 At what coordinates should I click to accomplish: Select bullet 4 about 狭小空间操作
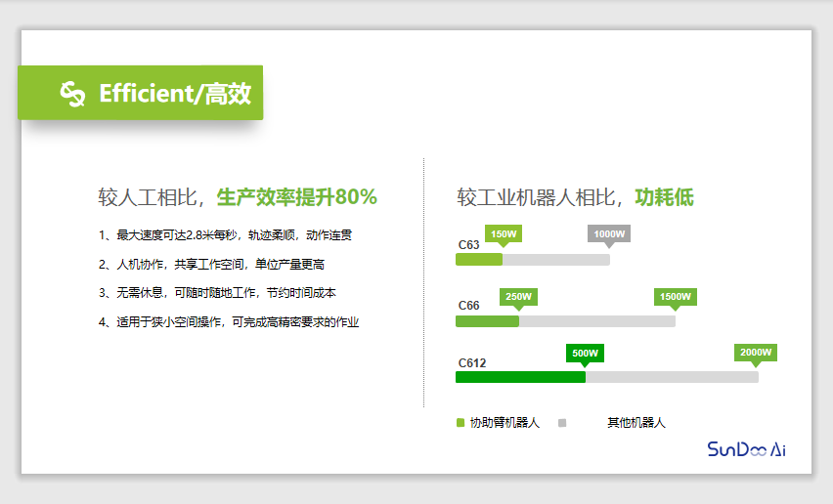click(229, 321)
